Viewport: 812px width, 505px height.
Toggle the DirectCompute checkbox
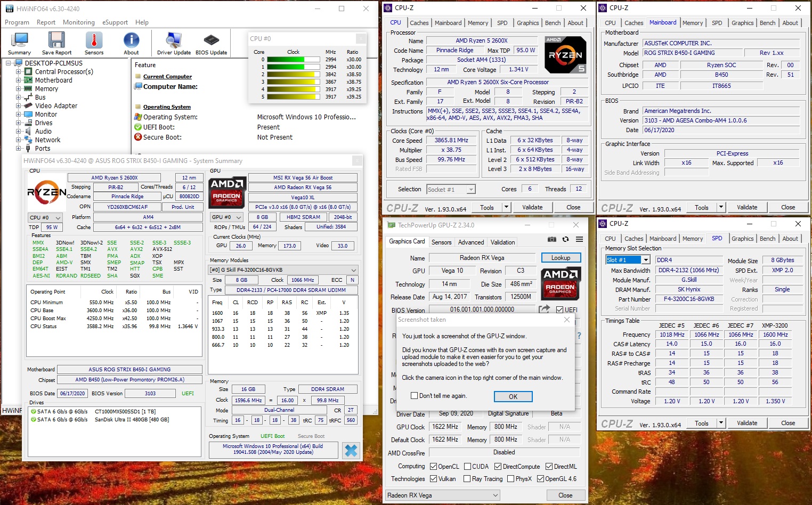click(x=498, y=466)
